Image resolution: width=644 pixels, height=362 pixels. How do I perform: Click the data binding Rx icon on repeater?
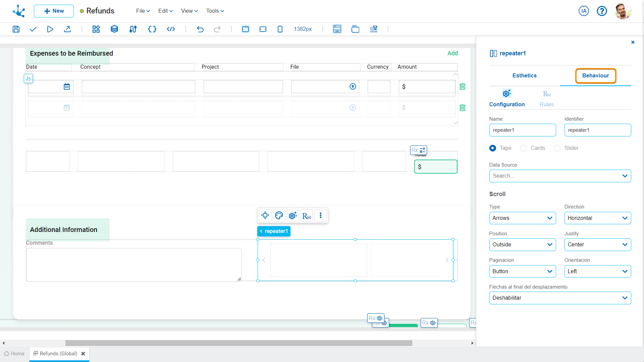tap(307, 216)
